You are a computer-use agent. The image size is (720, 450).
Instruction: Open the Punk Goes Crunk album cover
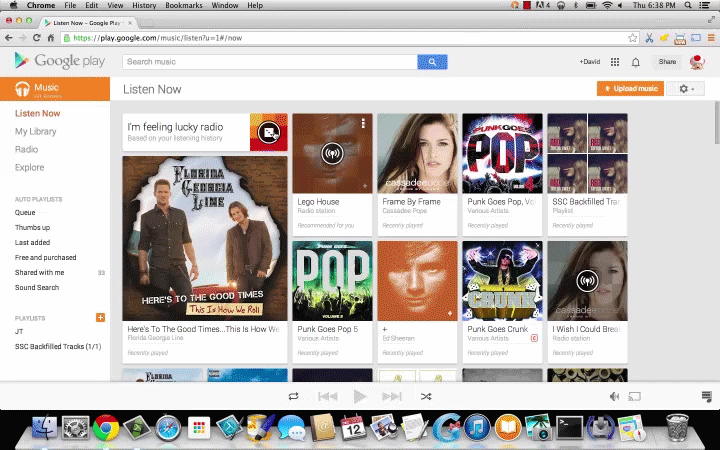(502, 281)
